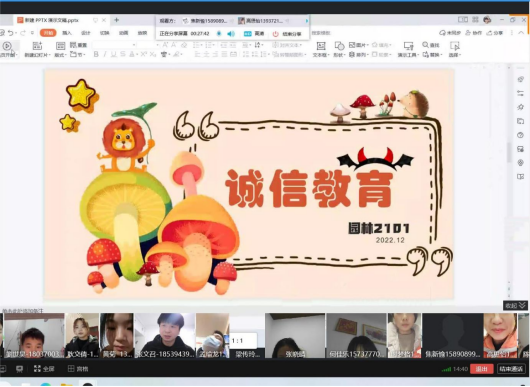530x387 pixels.
Task: Select the Text Box tool
Action: (321, 46)
